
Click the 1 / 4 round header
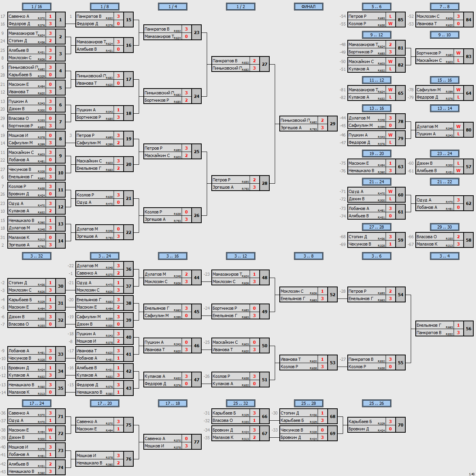(173, 7)
